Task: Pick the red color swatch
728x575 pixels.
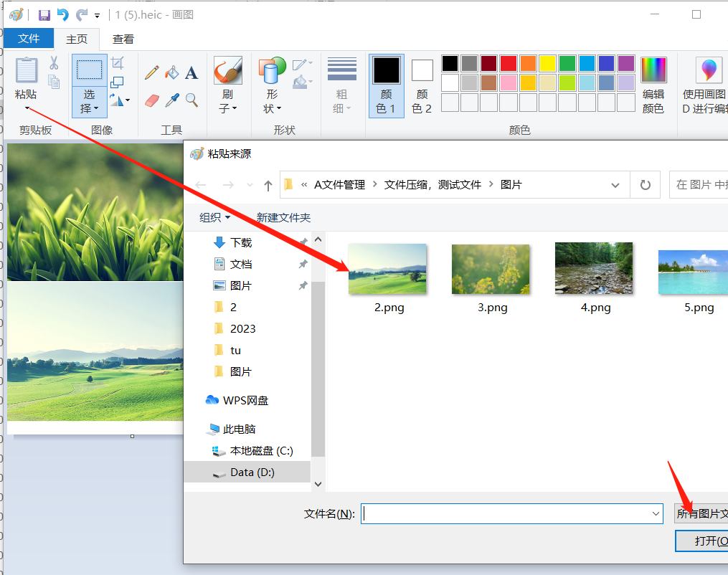Action: point(509,63)
